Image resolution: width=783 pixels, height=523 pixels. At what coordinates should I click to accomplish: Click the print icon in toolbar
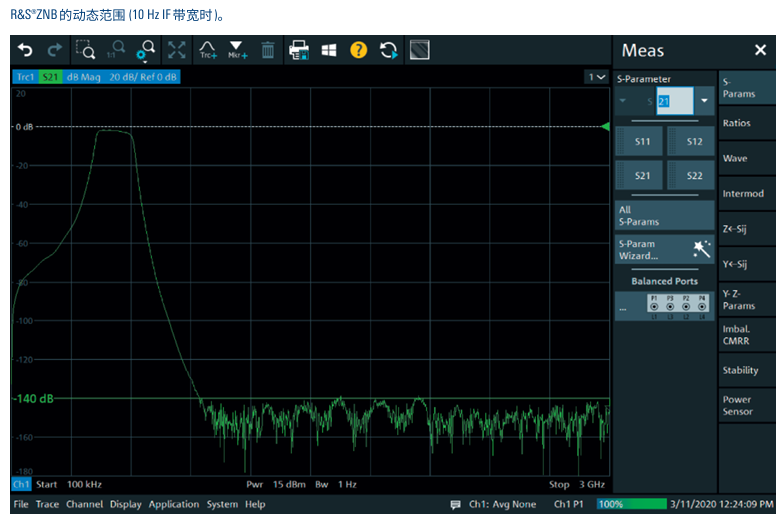299,50
